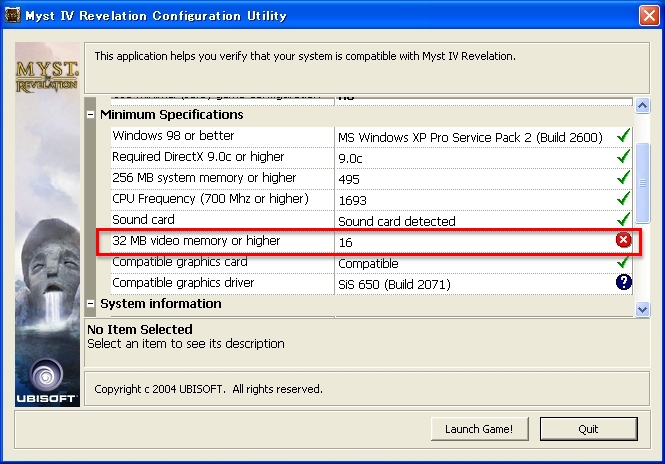Click the green checkmark on Compatible graphics card row
Image resolution: width=665 pixels, height=464 pixels.
(x=623, y=262)
